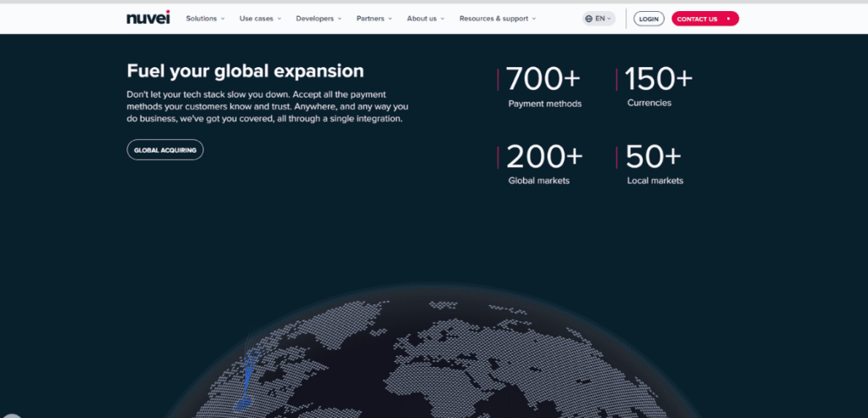The image size is (868, 418).
Task: Click the 150+ Currencies stat
Action: (x=658, y=87)
